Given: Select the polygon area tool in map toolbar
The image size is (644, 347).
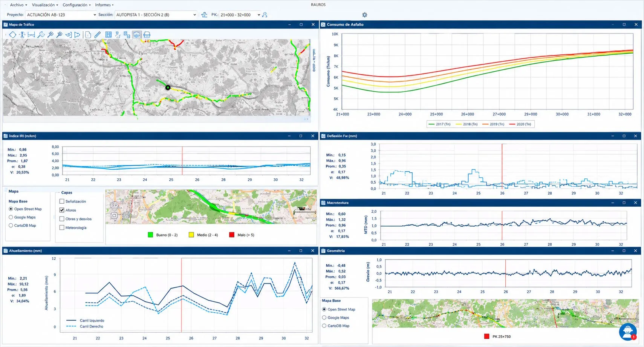Looking at the screenshot, I should (12, 35).
